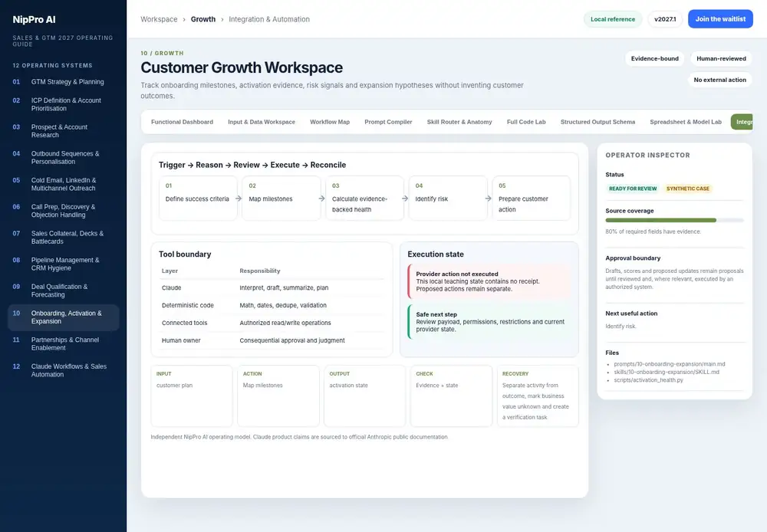Click the Safe next step notice
The width and height of the screenshot is (767, 532).
click(489, 322)
